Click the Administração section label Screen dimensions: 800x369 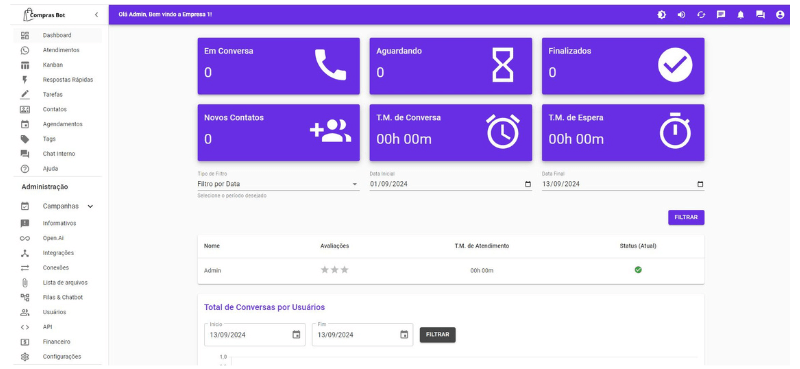coord(44,187)
